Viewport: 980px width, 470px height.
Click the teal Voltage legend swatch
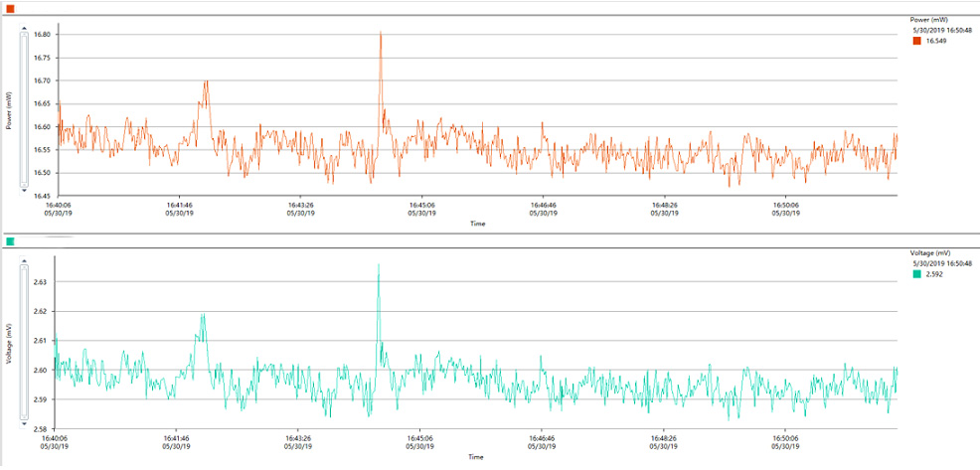916,274
